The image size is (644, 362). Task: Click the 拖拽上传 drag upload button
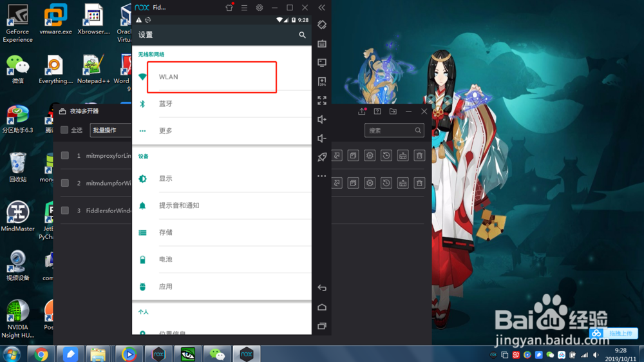[614, 333]
